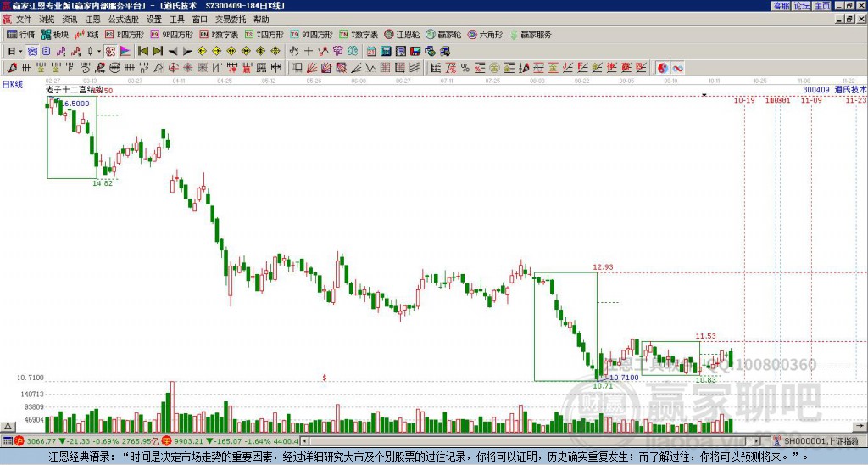Viewport: 868px width, 465px height.
Task: Click the horizontal scrollbar left arrow
Action: point(304,441)
